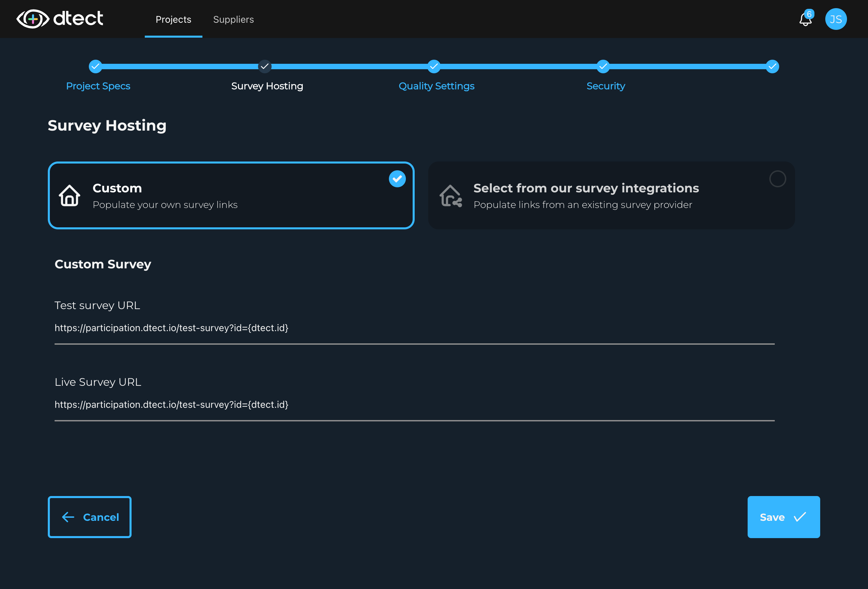This screenshot has width=868, height=589.
Task: Click the Live Survey URL field
Action: click(415, 405)
